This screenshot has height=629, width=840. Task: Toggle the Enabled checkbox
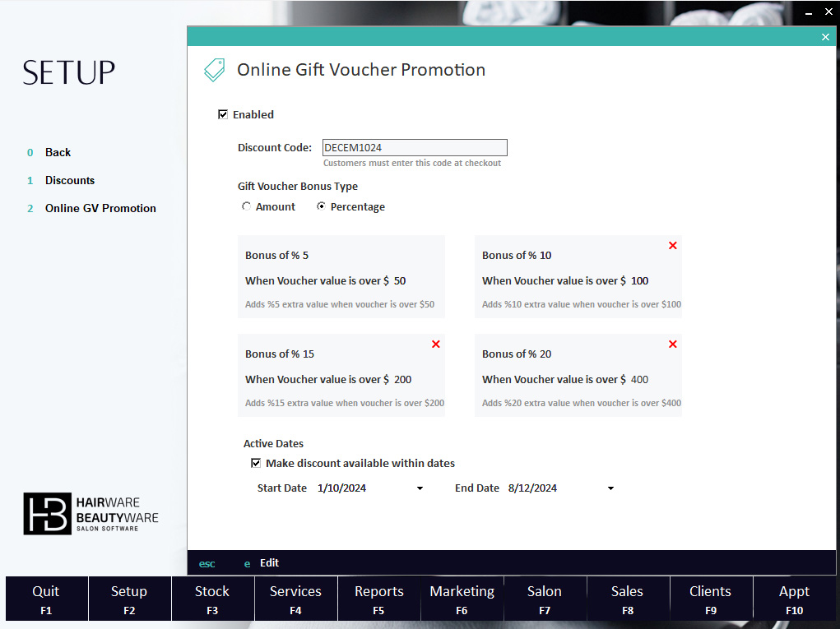[223, 114]
